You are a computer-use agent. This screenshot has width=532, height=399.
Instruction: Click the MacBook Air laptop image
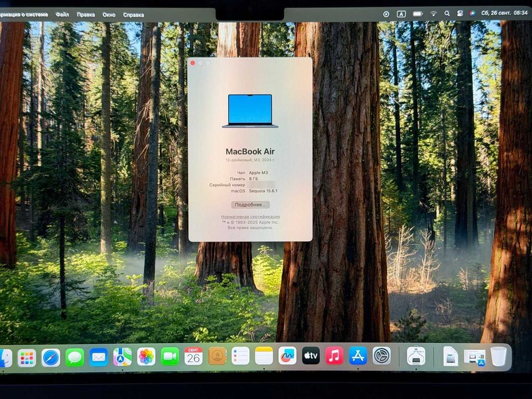(x=250, y=111)
